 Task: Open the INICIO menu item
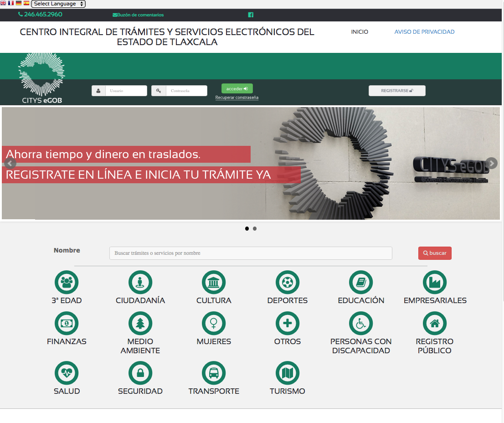click(360, 32)
